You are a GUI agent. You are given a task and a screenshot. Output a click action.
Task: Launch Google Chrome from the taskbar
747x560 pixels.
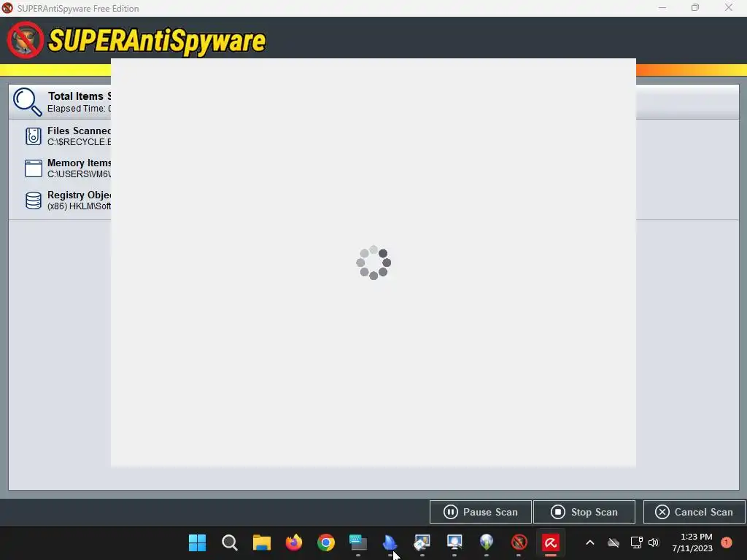pos(326,542)
